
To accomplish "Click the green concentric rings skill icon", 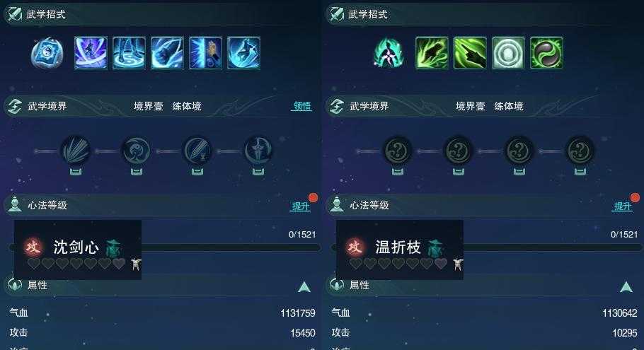I will (508, 53).
